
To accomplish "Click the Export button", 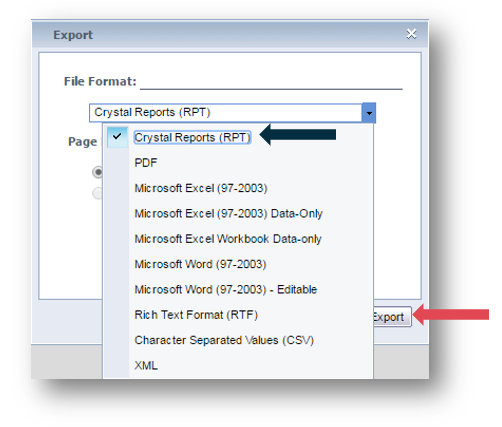I will [x=392, y=317].
